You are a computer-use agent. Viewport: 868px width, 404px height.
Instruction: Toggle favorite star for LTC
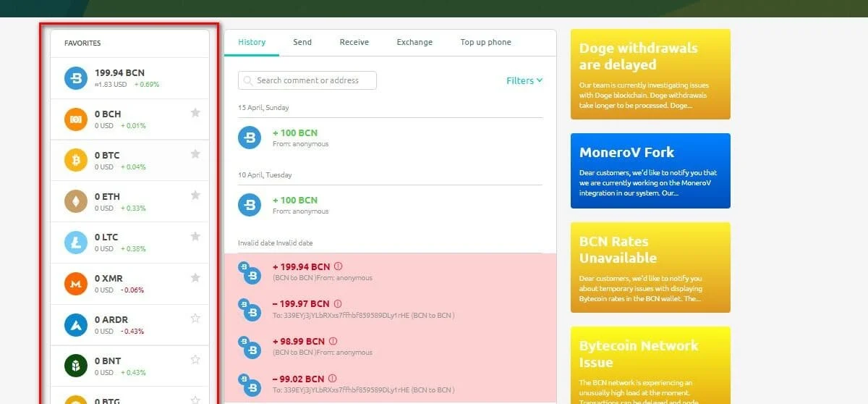coord(195,236)
